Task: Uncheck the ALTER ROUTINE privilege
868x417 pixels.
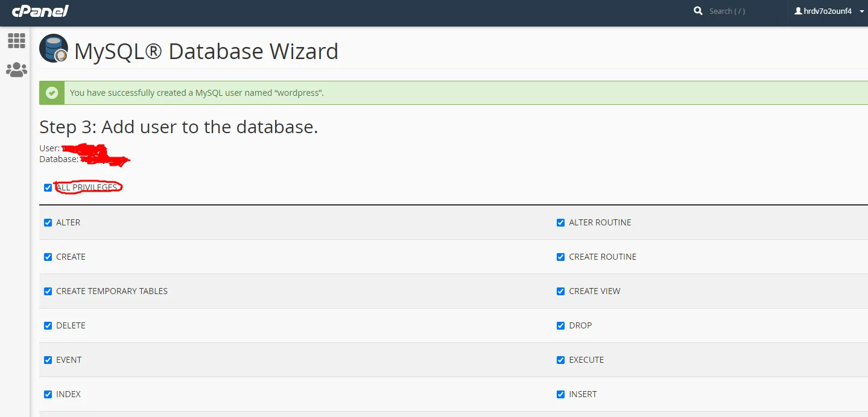Action: 561,222
